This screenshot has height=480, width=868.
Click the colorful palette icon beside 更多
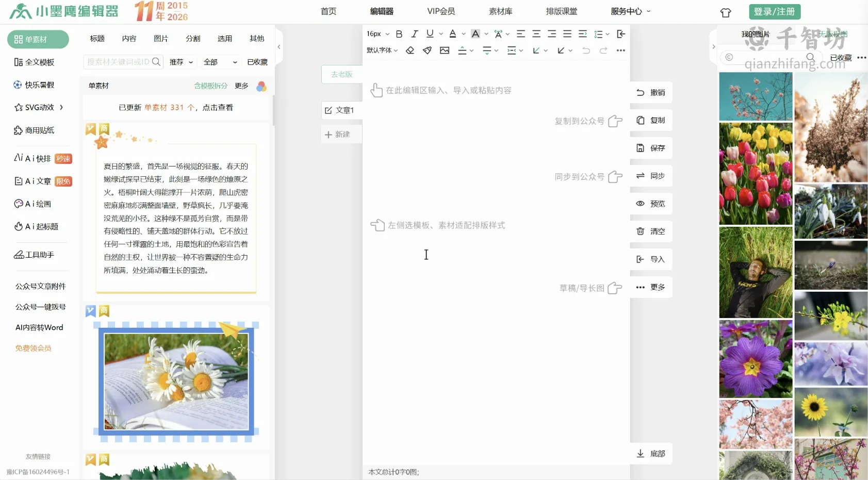tap(261, 86)
